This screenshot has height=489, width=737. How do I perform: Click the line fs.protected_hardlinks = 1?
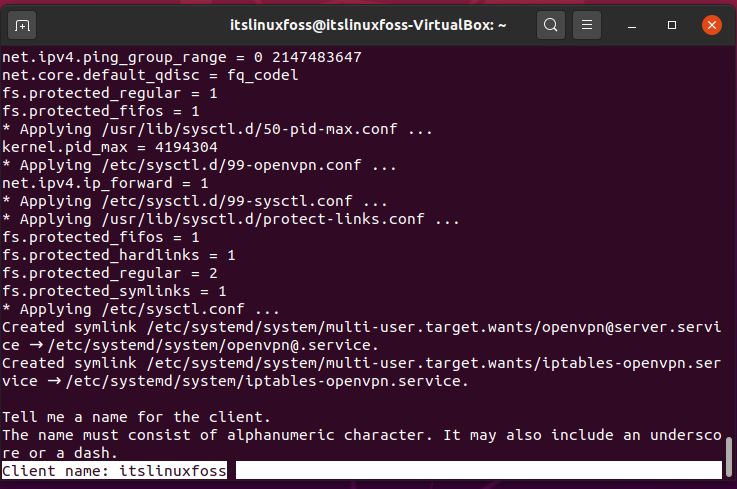[x=118, y=255]
